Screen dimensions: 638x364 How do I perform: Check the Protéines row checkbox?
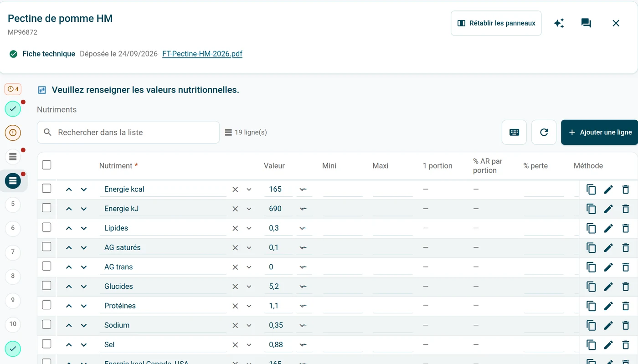tap(46, 305)
